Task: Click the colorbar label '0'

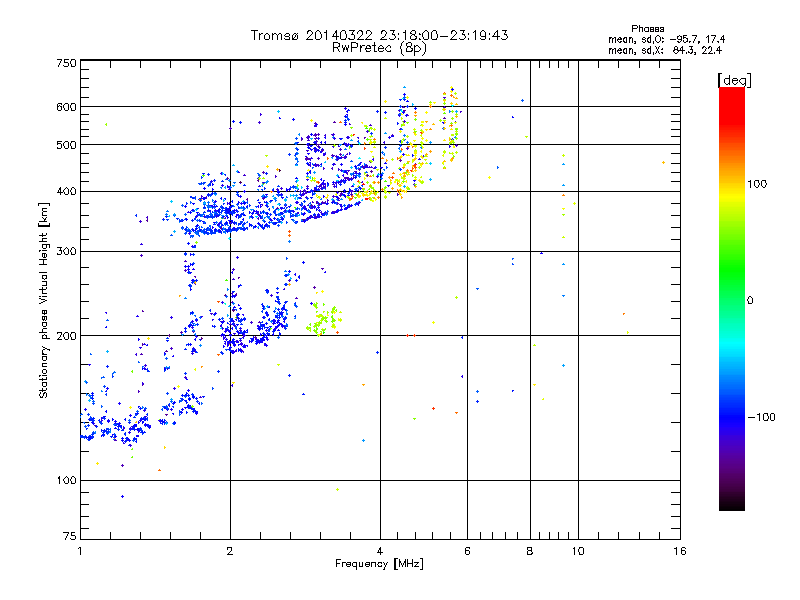Action: [750, 300]
